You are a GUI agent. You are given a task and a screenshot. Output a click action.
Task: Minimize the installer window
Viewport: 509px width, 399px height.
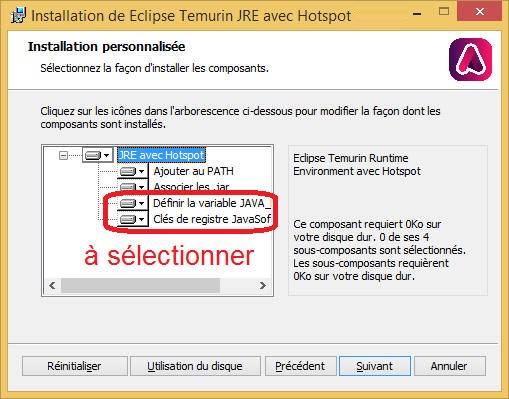click(417, 14)
